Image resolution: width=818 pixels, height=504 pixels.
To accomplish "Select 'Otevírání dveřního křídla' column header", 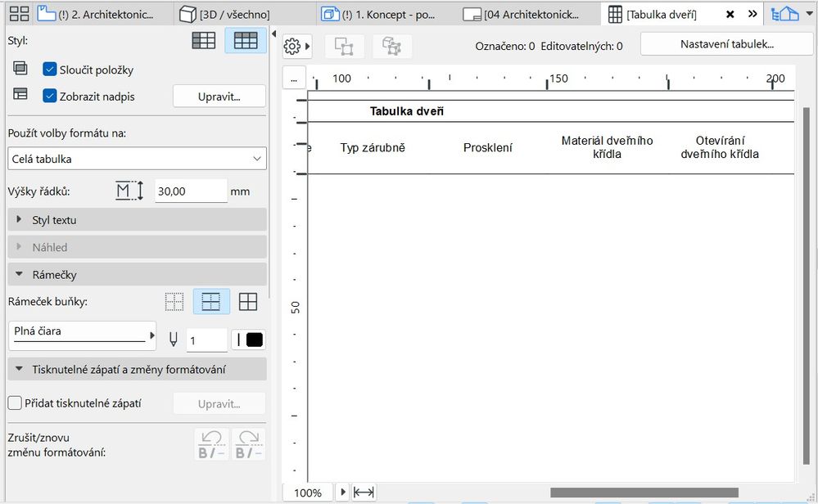I will 720,147.
